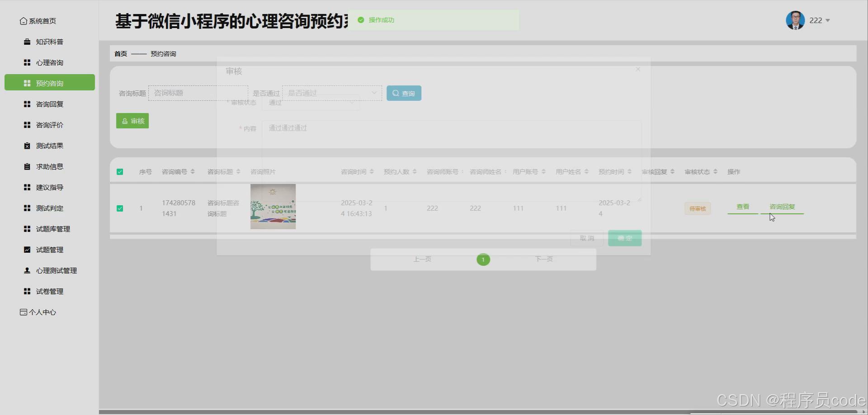
Task: Open the 222 user account dropdown
Action: [x=819, y=20]
